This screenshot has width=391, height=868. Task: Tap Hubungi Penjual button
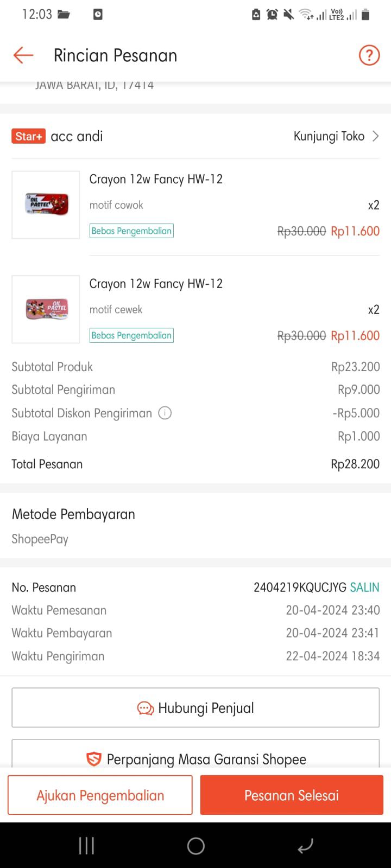point(195,708)
